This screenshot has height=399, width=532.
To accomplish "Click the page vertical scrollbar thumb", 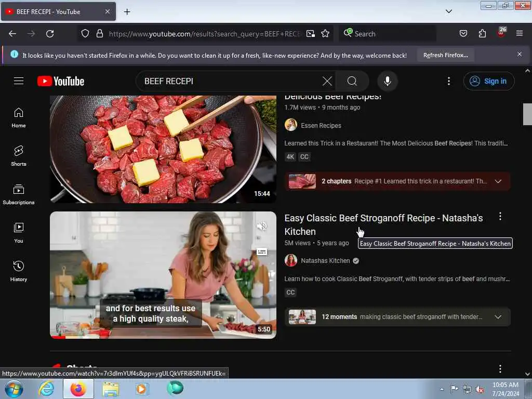I will pos(527,114).
